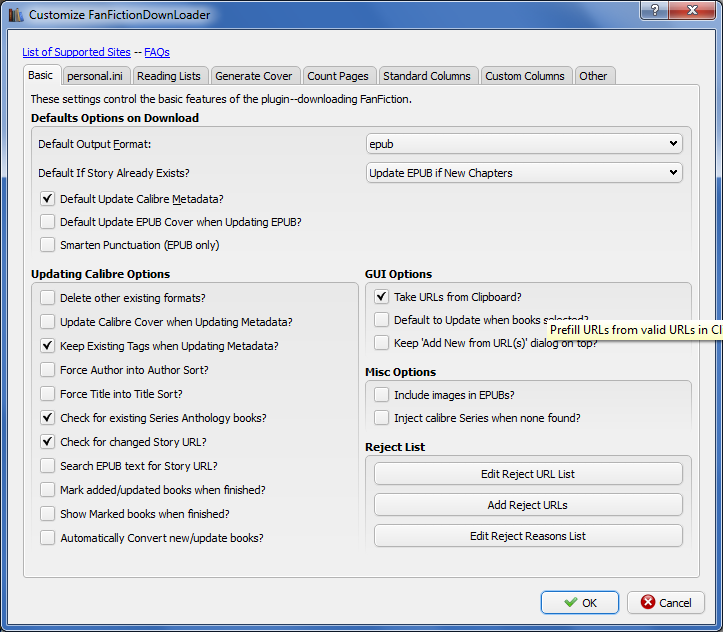Click the Edit Reject URL List button
Screen dimensions: 723x632
point(528,474)
